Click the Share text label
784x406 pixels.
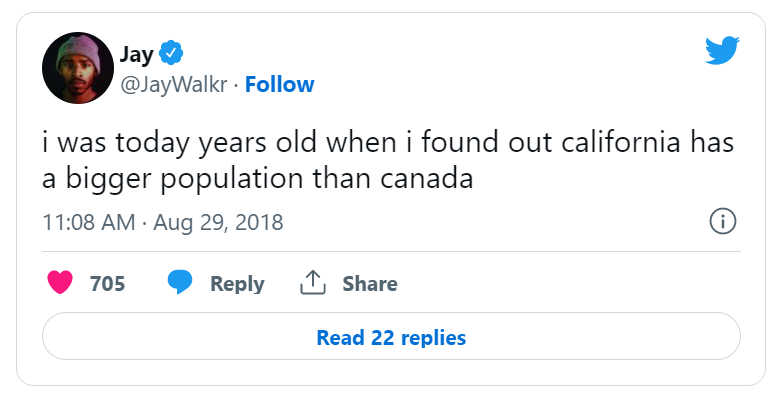click(x=370, y=284)
